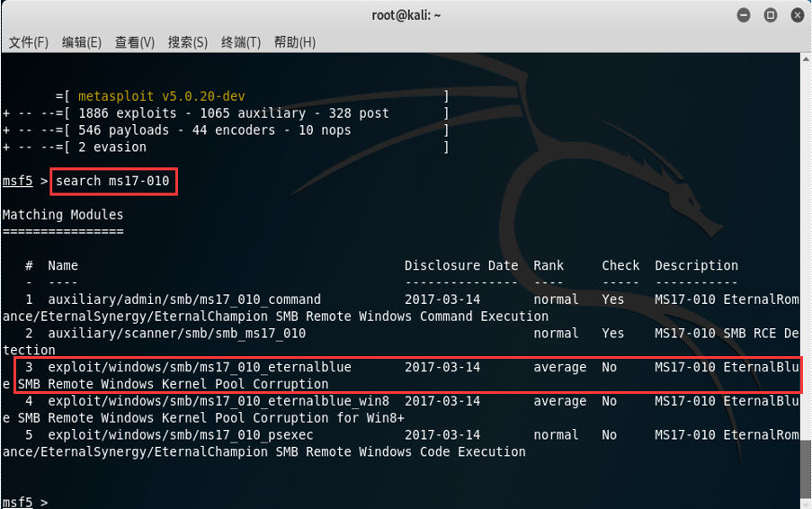Open the 帮助(H) menu
This screenshot has height=509, width=812.
[295, 42]
